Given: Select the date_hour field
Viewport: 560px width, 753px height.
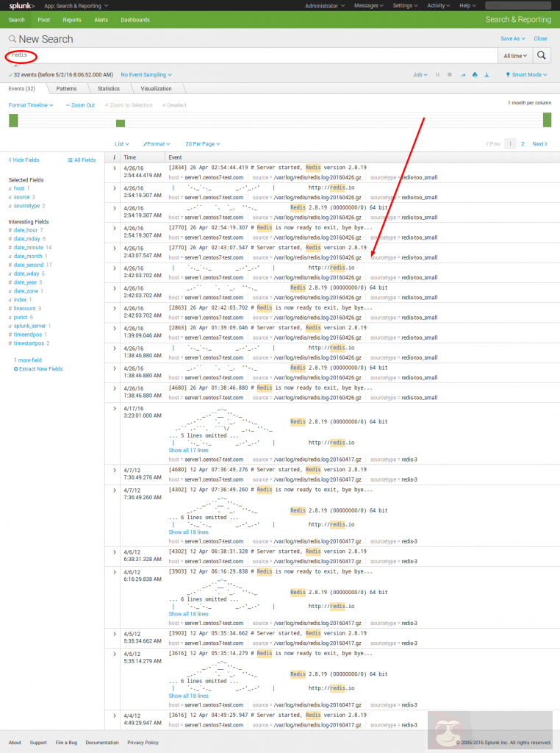Looking at the screenshot, I should point(26,230).
